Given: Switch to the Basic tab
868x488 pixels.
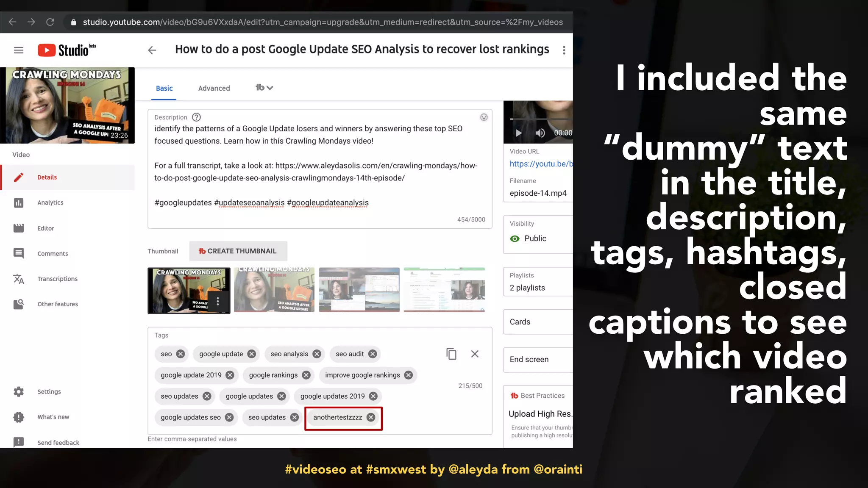Looking at the screenshot, I should click(x=164, y=88).
